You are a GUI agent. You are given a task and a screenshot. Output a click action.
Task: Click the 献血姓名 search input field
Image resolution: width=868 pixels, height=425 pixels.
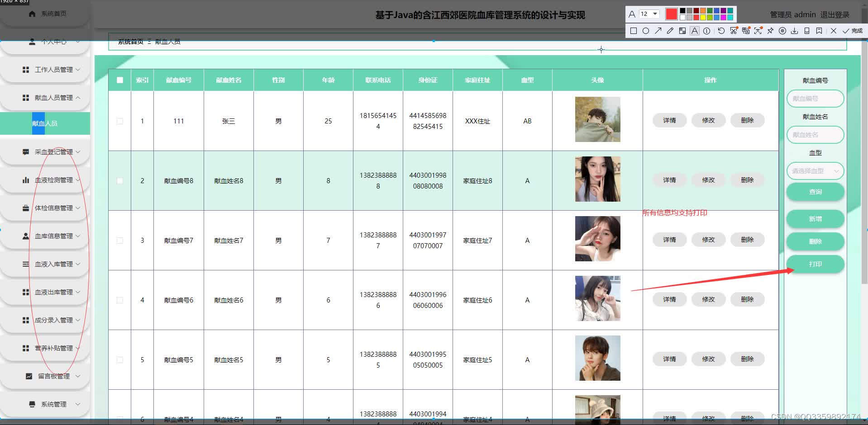[815, 135]
